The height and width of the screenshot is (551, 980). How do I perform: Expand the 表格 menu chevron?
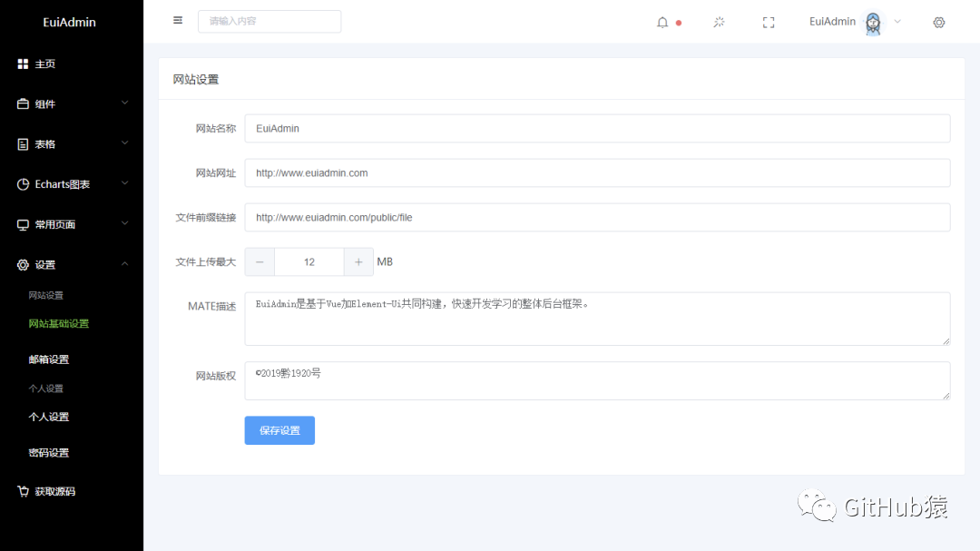125,143
